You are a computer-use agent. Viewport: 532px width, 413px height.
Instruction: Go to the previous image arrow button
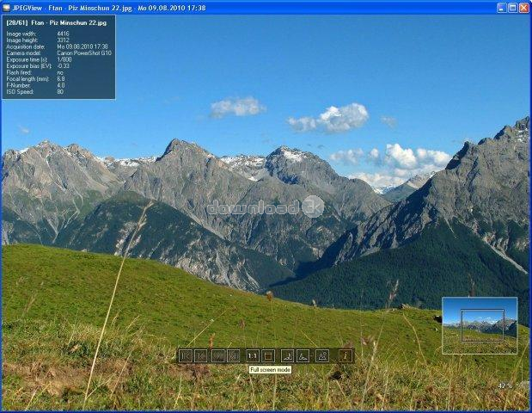(201, 356)
